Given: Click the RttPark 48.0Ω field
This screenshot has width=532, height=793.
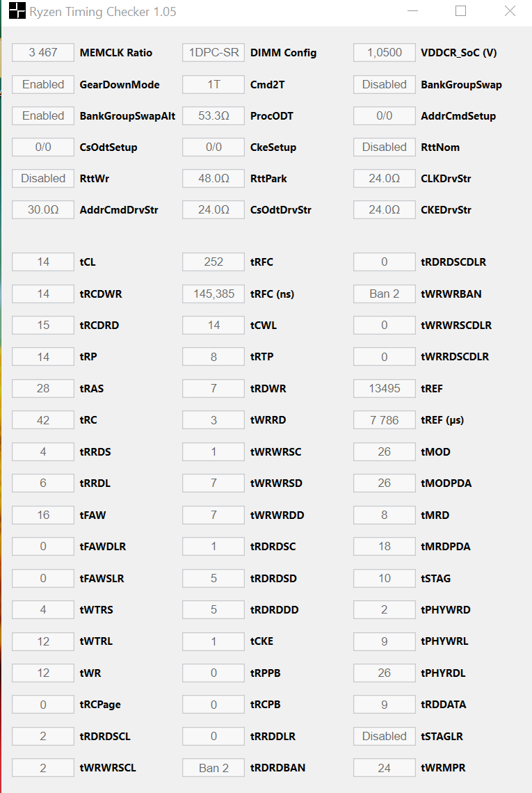Looking at the screenshot, I should point(213,179).
